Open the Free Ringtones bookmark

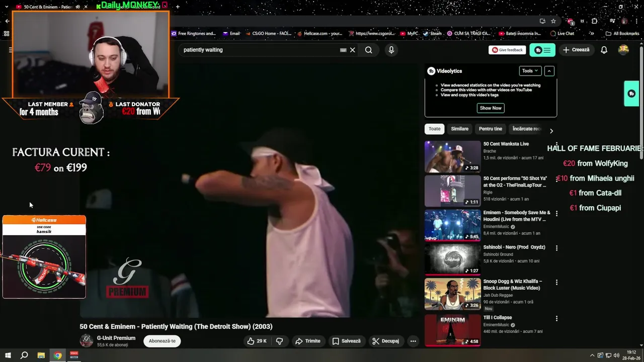point(194,34)
